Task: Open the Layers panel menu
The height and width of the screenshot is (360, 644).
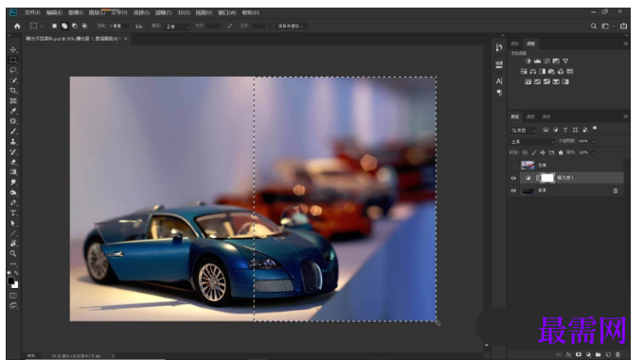Action: [625, 117]
